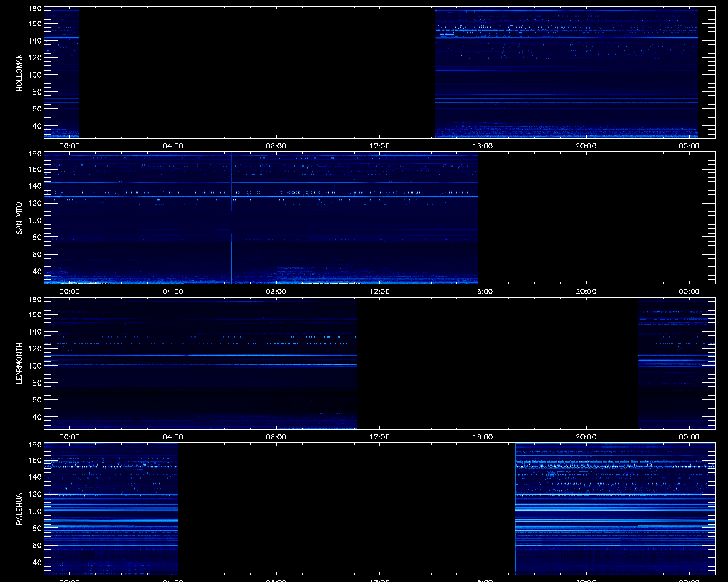728x582 pixels.
Task: Pick the 100 frequency label on Learmonth axis
Action: (35, 366)
